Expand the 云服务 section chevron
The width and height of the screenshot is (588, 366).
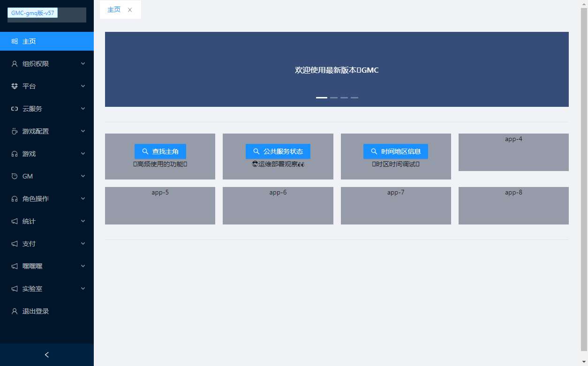point(83,108)
